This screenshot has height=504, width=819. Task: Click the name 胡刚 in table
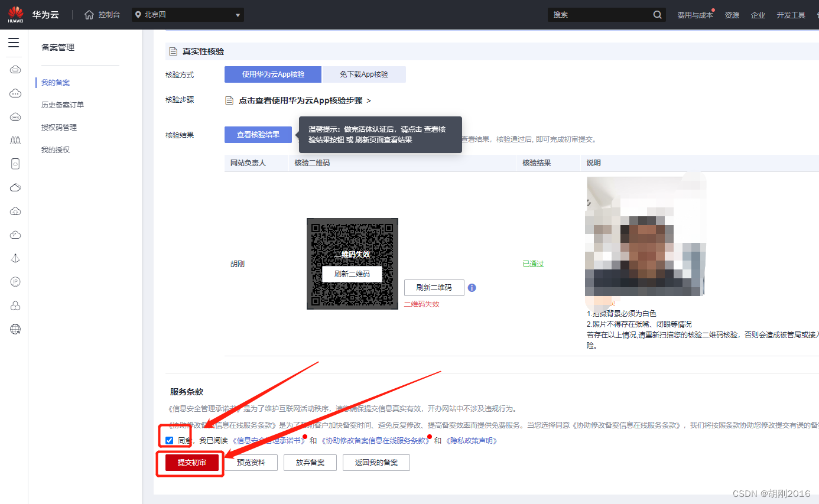coord(237,264)
